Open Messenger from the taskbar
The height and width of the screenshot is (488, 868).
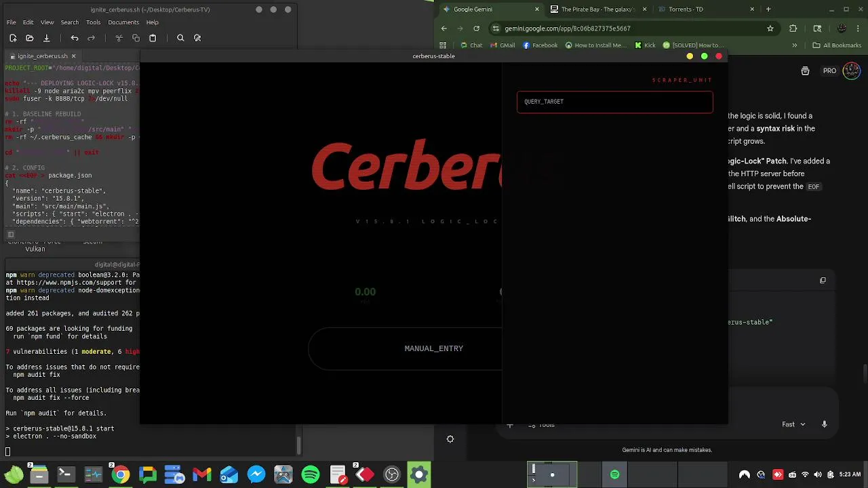256,474
